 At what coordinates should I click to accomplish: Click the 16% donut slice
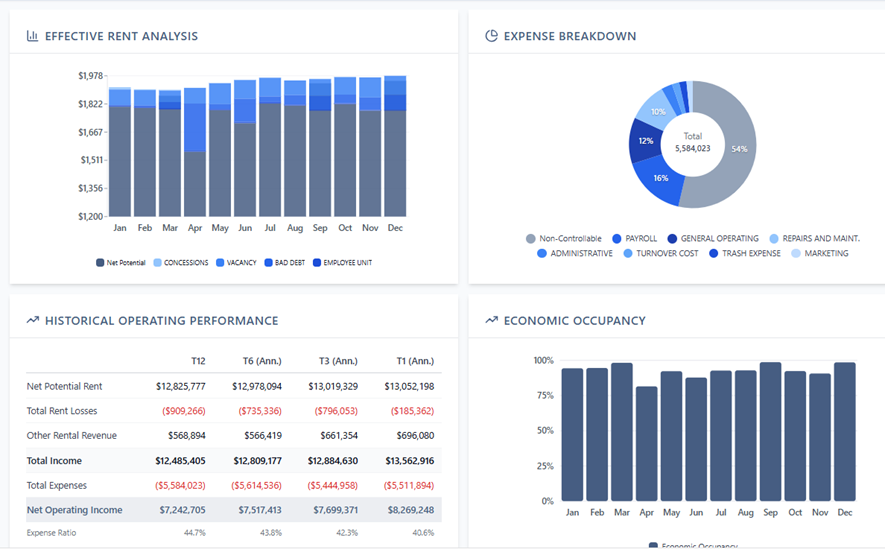tap(660, 178)
